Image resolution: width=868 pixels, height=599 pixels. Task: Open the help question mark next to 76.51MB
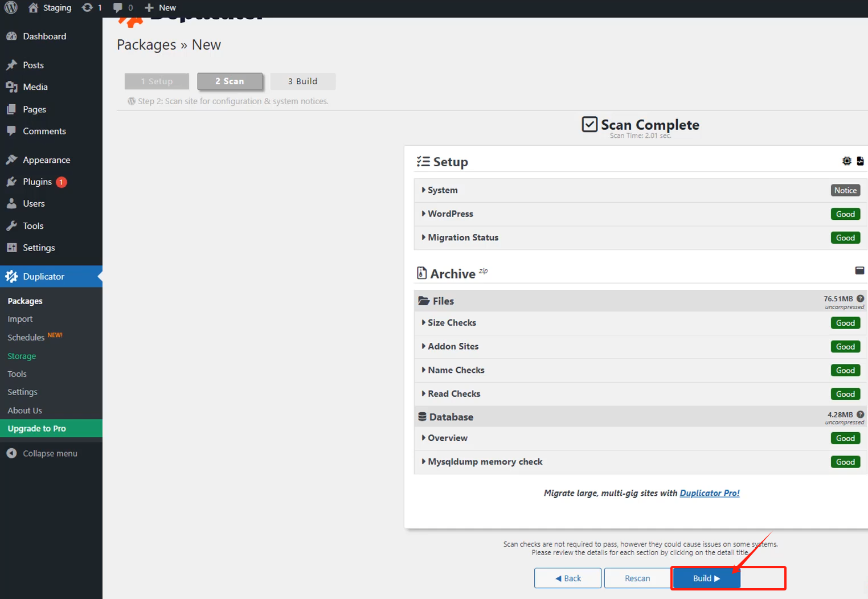(x=861, y=298)
